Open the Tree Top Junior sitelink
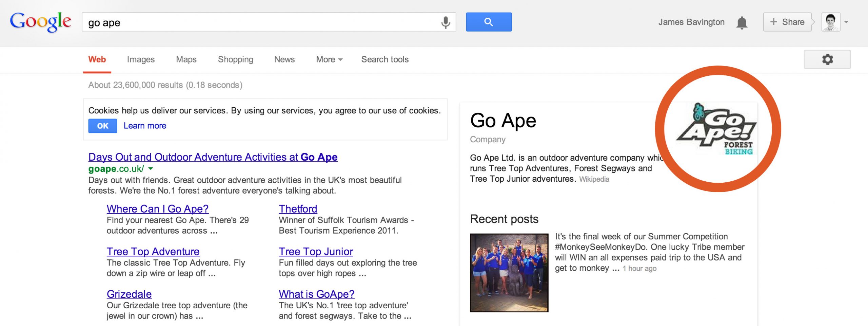This screenshot has width=868, height=326. [316, 252]
